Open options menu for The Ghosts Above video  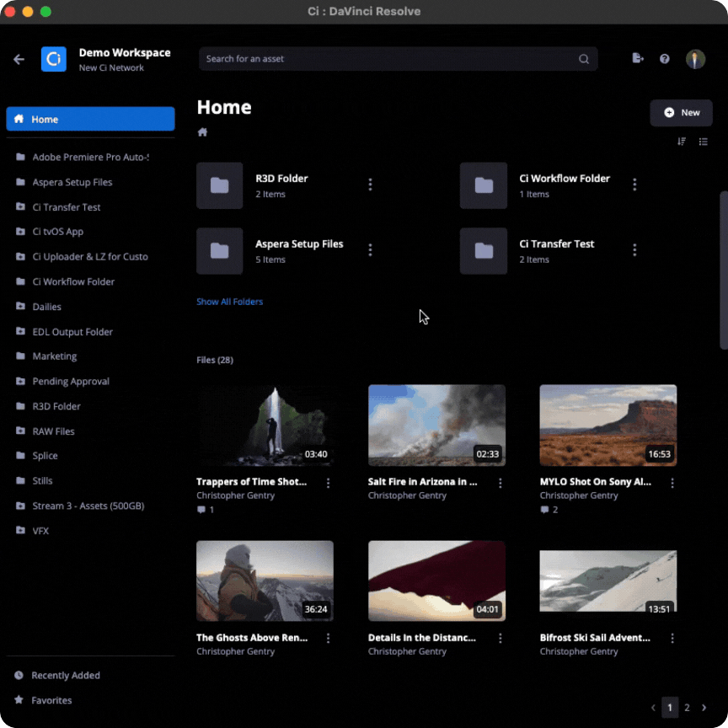[x=329, y=639]
